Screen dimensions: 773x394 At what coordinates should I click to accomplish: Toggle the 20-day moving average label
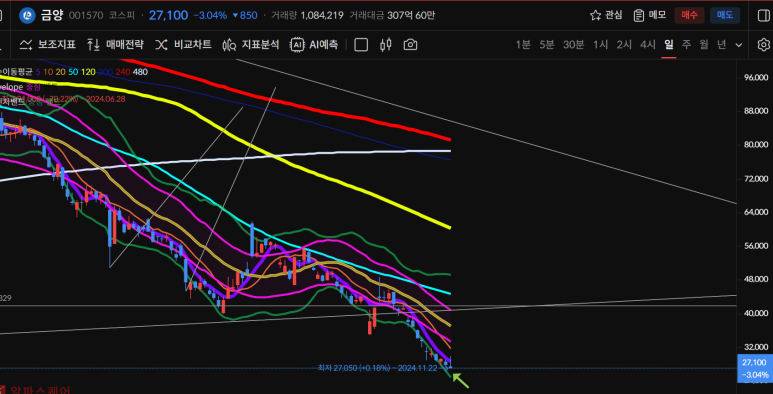[61, 72]
